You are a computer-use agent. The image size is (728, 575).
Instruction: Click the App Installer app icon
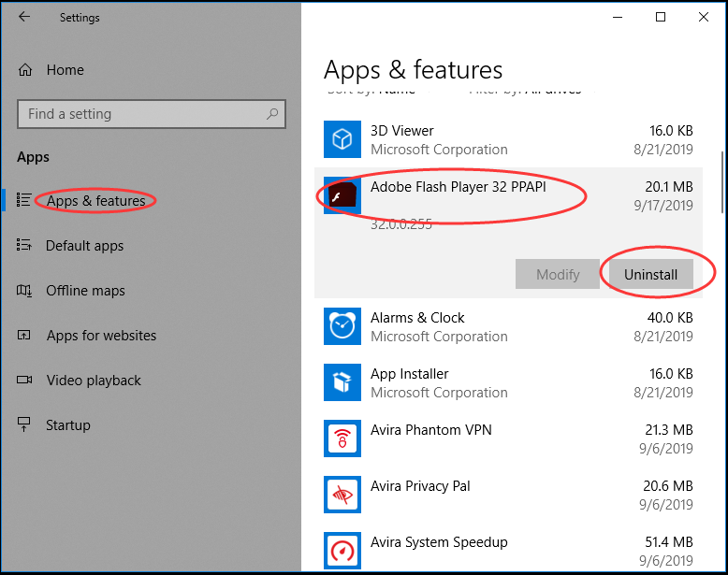[342, 382]
